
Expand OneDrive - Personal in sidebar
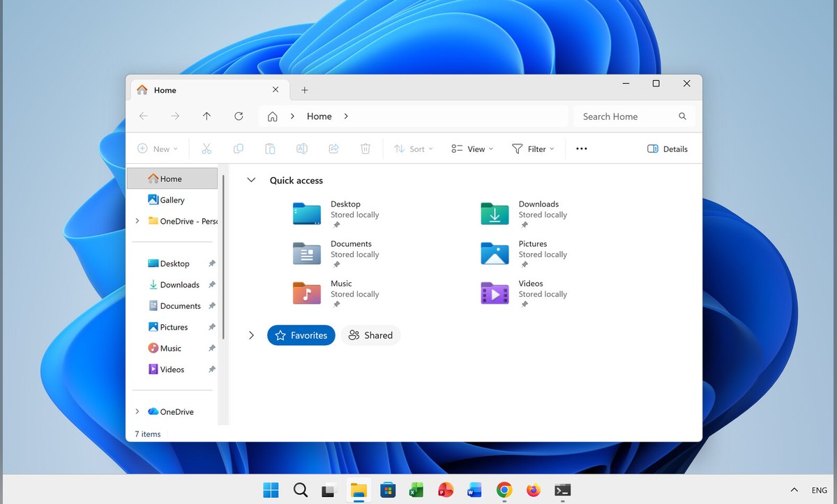click(137, 221)
